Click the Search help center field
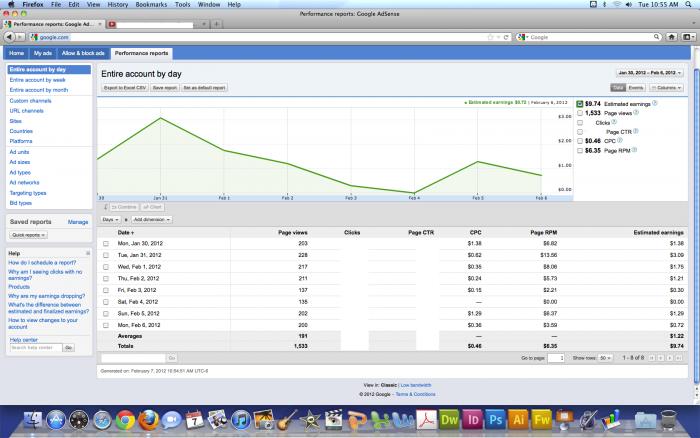Image resolution: width=700 pixels, height=438 pixels. 36,348
